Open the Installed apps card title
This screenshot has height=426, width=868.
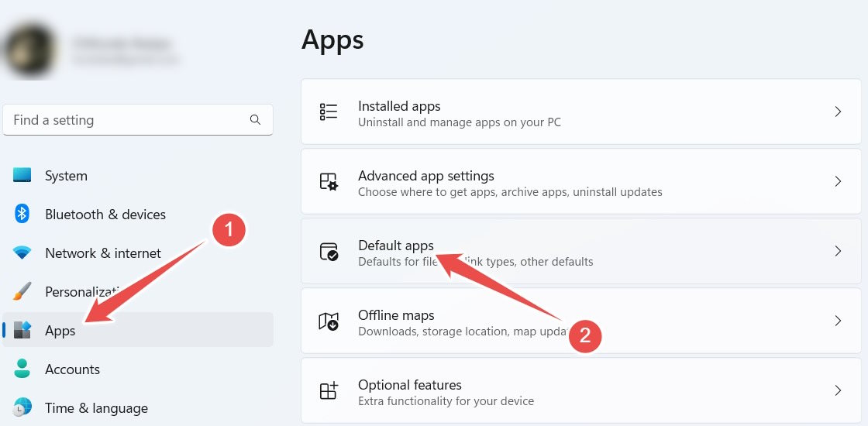tap(399, 105)
